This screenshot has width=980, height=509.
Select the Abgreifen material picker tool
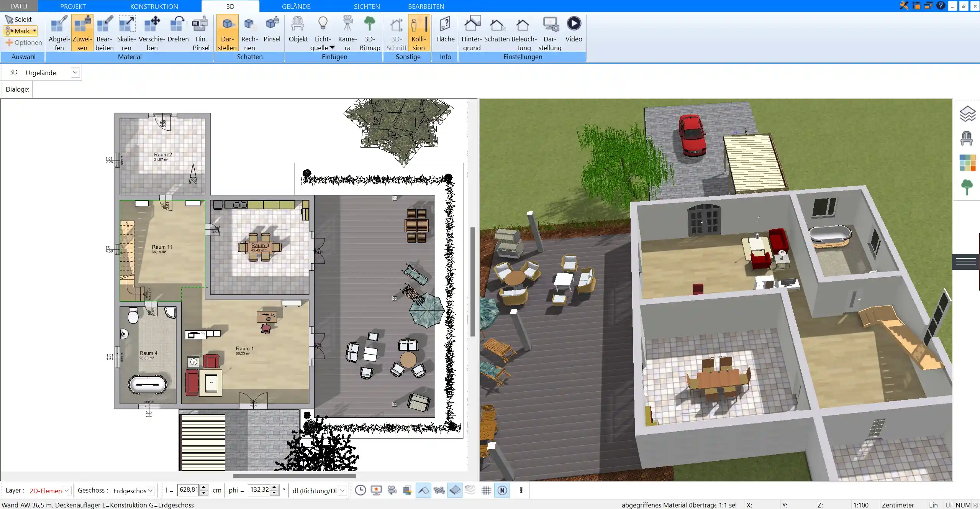59,33
